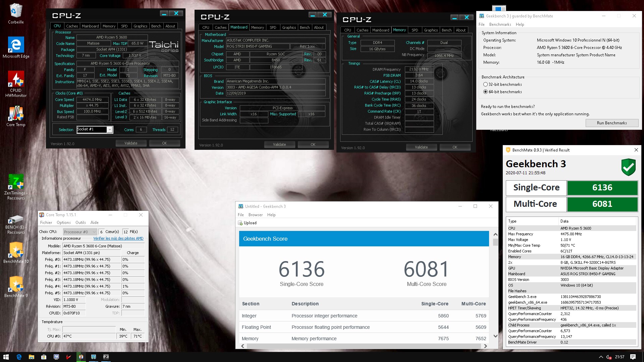Click the Floating Point result row
The width and height of the screenshot is (644, 362).
click(x=364, y=327)
